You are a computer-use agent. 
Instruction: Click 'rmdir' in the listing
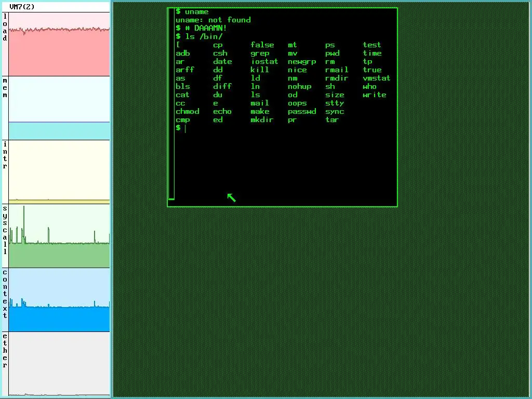337,78
